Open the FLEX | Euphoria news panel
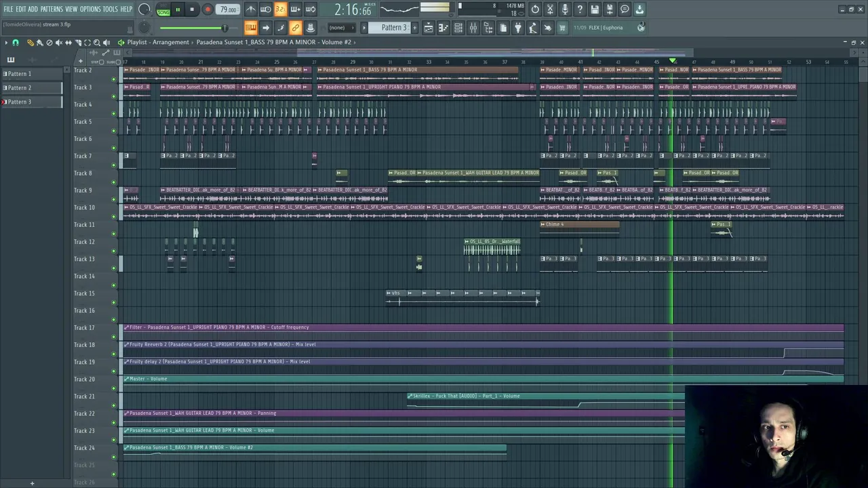 click(608, 28)
